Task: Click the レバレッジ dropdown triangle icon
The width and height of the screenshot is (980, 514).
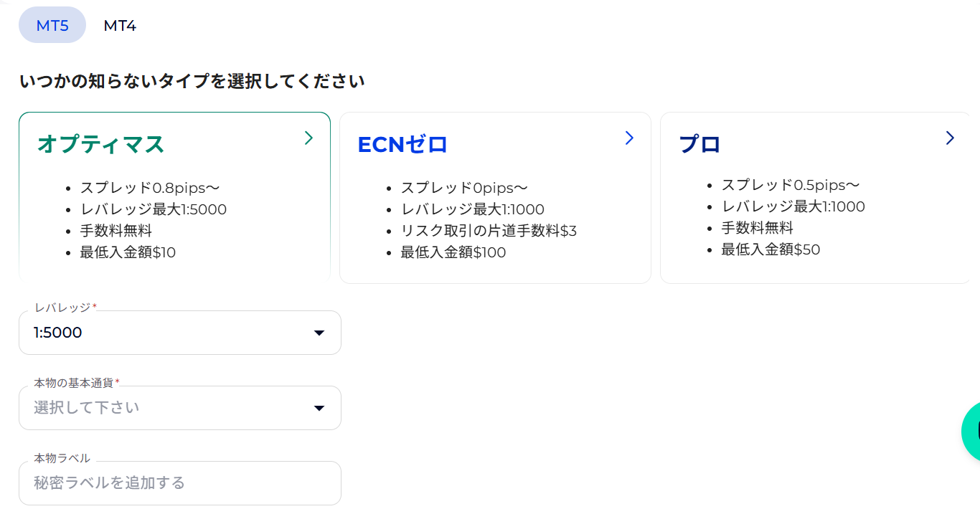Action: [x=319, y=333]
